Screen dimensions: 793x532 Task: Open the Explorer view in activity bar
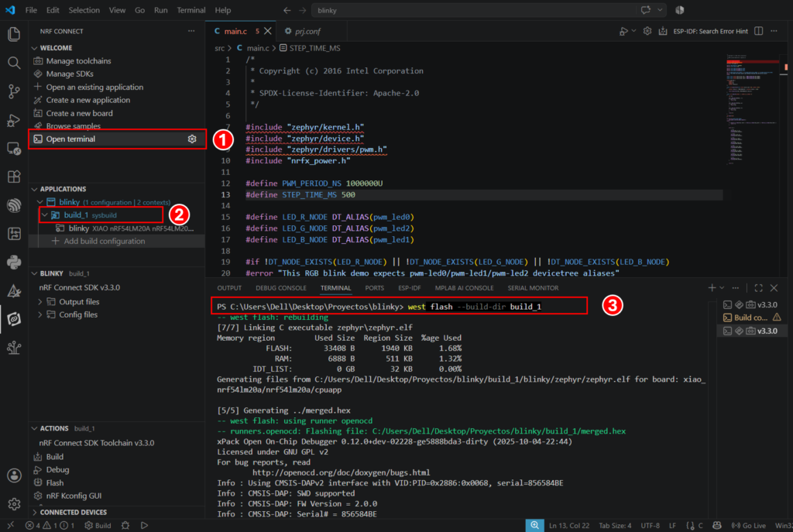pos(14,34)
